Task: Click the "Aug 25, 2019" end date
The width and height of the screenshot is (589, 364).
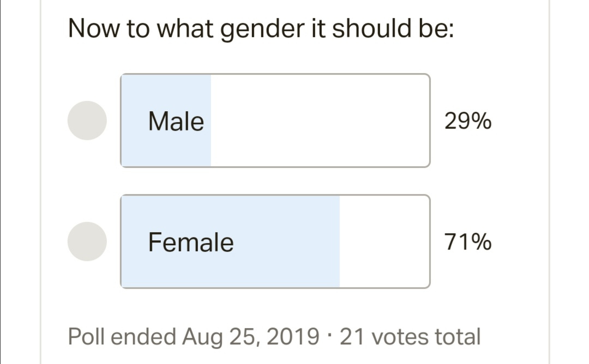Action: 251,337
